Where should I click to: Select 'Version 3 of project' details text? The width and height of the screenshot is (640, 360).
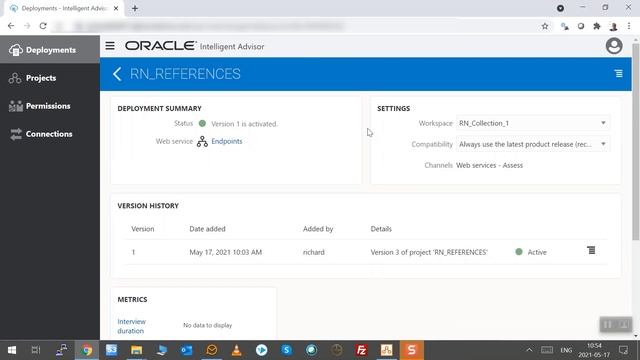click(429, 252)
